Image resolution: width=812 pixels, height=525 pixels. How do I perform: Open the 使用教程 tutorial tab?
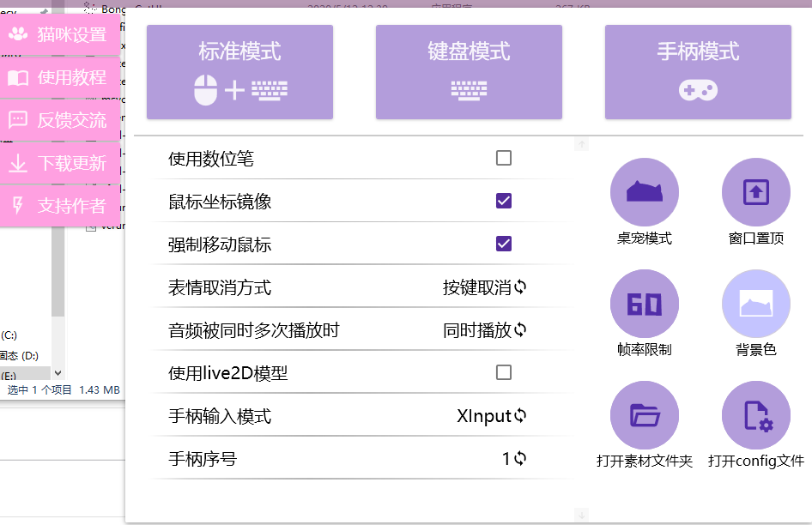pyautogui.click(x=60, y=78)
